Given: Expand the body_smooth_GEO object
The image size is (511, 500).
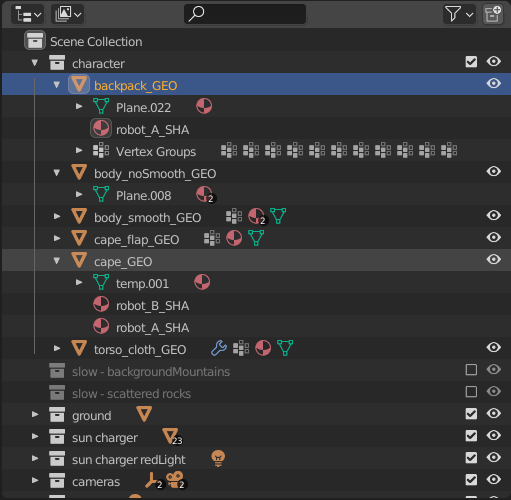Looking at the screenshot, I should [57, 216].
